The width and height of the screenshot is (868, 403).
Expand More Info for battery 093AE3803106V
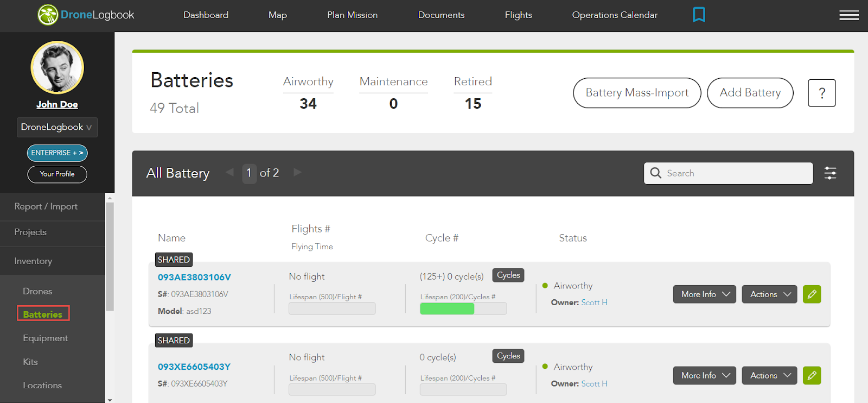pos(705,294)
